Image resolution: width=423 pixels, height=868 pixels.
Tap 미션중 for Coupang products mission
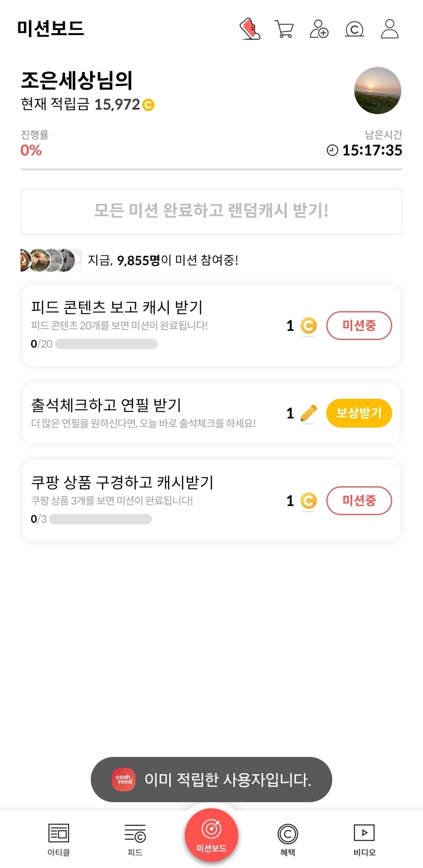359,501
